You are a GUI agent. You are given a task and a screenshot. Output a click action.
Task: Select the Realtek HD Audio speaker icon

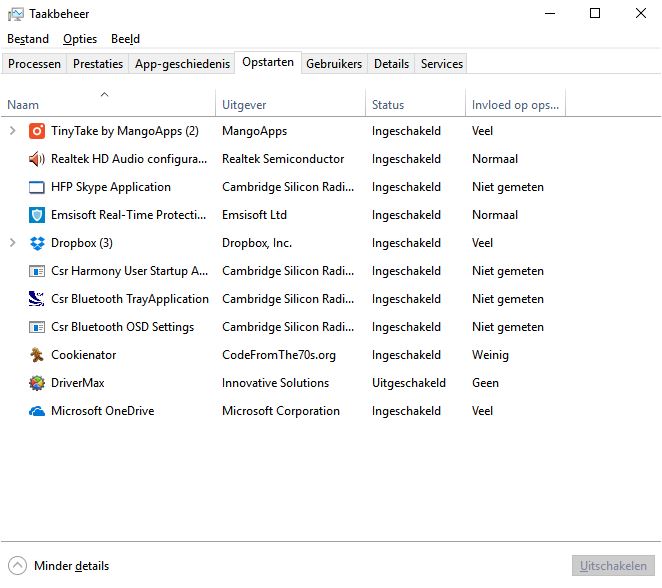37,159
